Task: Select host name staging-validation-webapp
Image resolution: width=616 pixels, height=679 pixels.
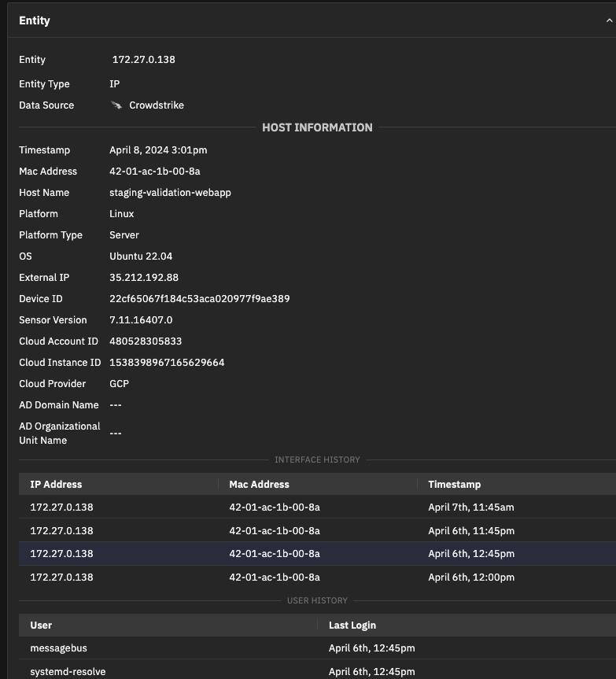Action: 170,193
